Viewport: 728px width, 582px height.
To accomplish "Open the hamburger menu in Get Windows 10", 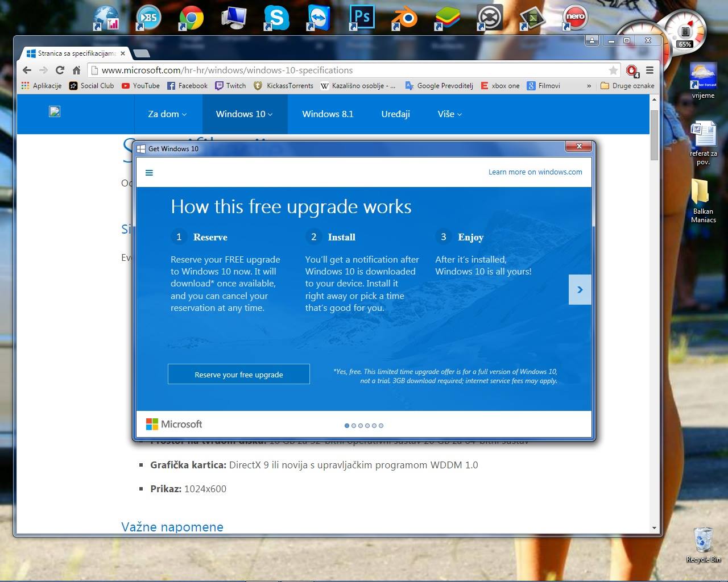I will (x=149, y=173).
